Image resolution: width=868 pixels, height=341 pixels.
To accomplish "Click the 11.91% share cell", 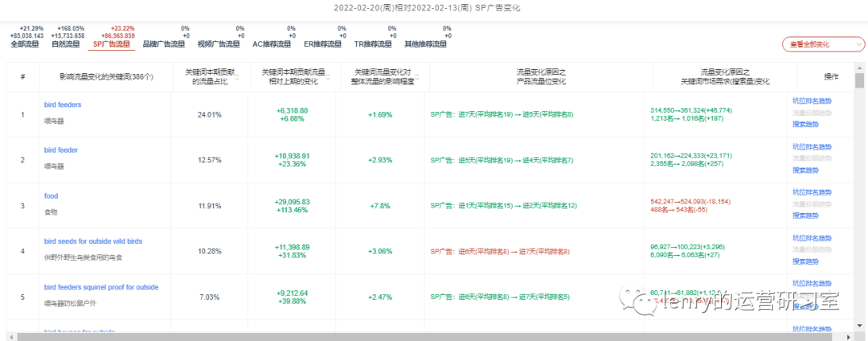I will point(209,206).
